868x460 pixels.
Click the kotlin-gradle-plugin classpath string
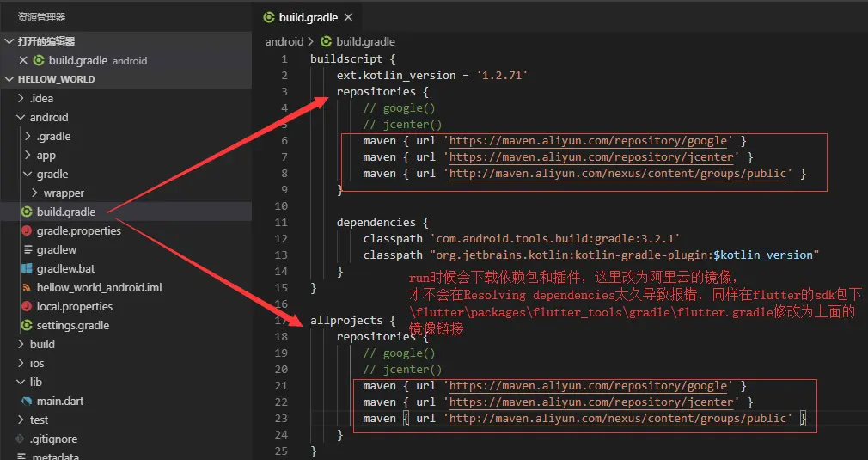625,255
